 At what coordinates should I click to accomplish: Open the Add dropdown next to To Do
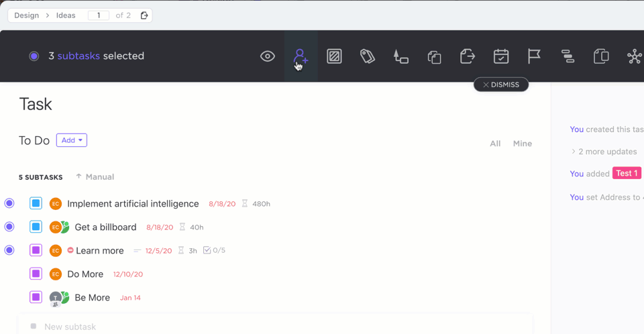[72, 140]
